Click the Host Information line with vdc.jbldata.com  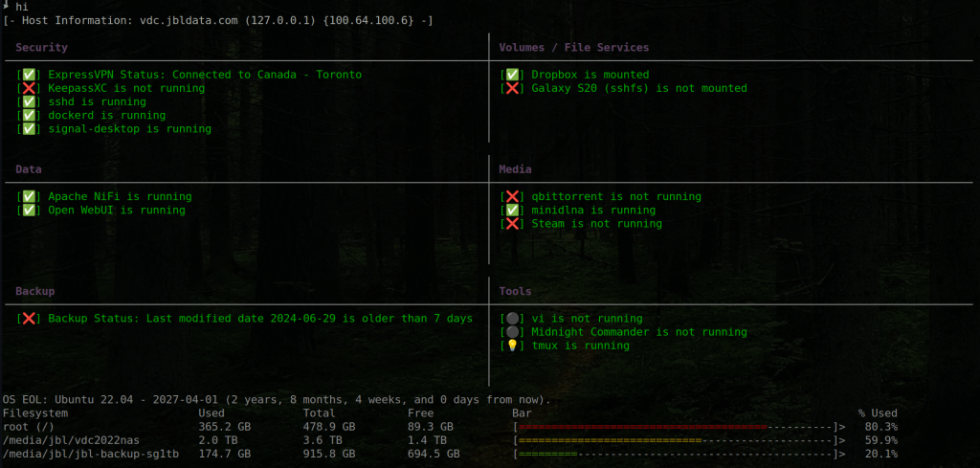tap(218, 21)
